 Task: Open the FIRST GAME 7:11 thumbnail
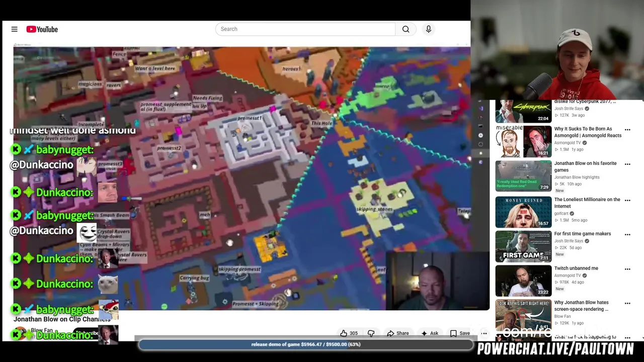pos(523,246)
